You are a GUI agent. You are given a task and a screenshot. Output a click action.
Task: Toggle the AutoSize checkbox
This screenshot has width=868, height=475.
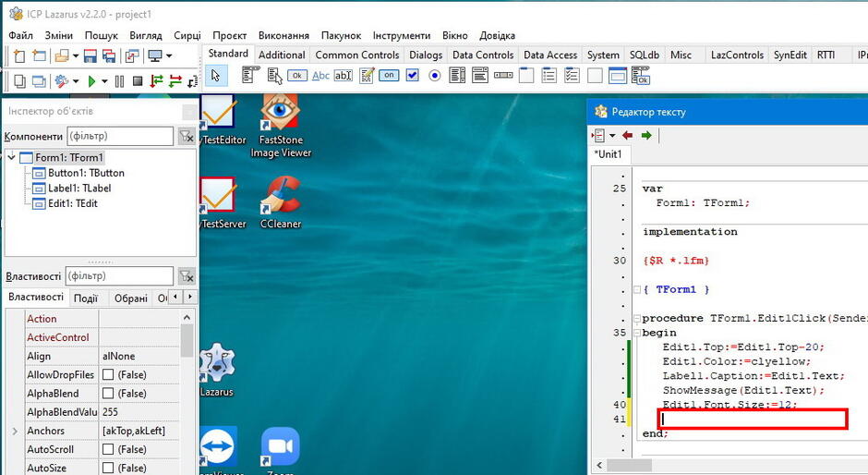point(108,469)
